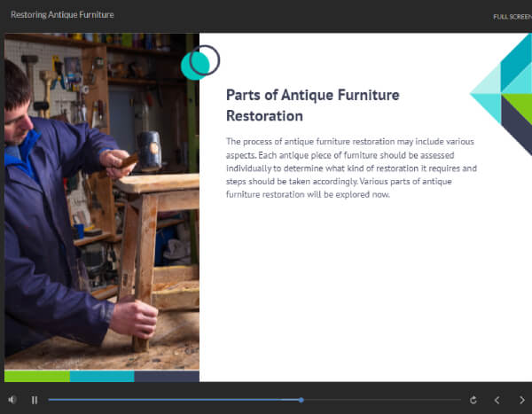Click the dark navy bar under photo
532x414 pixels.
point(166,376)
